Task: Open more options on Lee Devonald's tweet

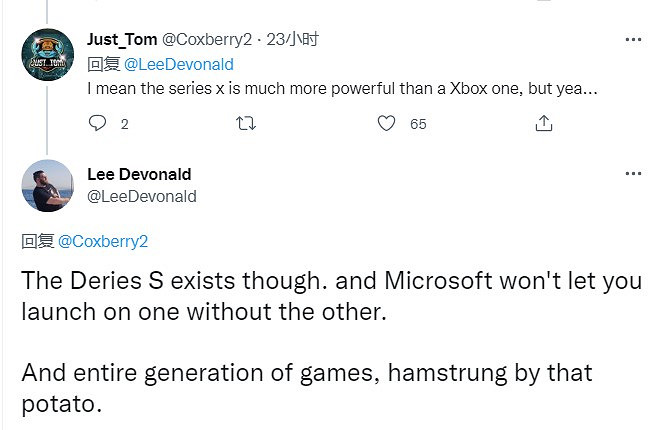Action: tap(632, 174)
